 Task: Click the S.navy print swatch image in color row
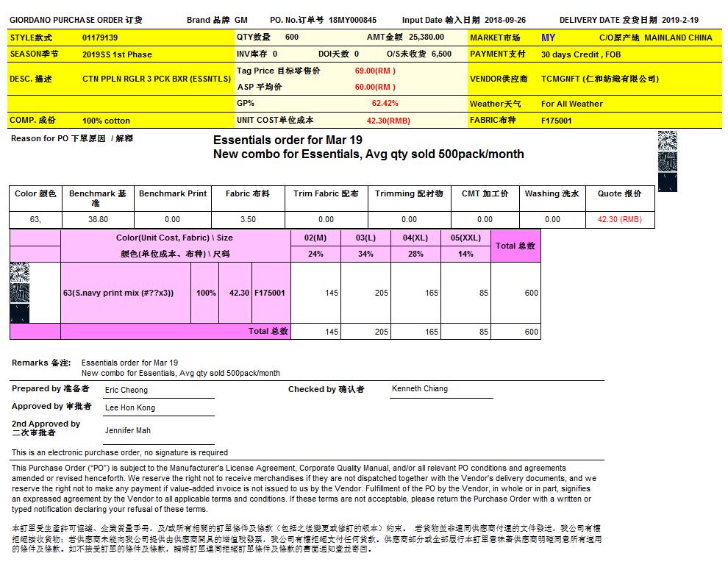(20, 293)
